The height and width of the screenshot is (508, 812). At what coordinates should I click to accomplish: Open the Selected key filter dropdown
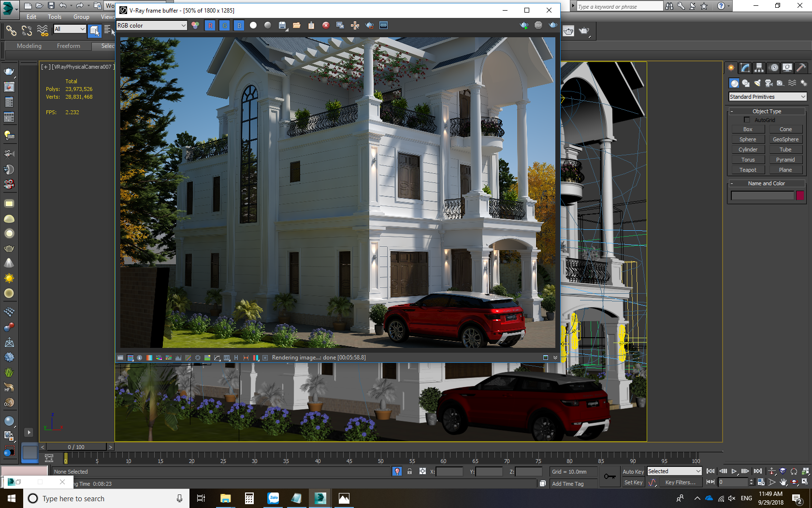pos(674,471)
